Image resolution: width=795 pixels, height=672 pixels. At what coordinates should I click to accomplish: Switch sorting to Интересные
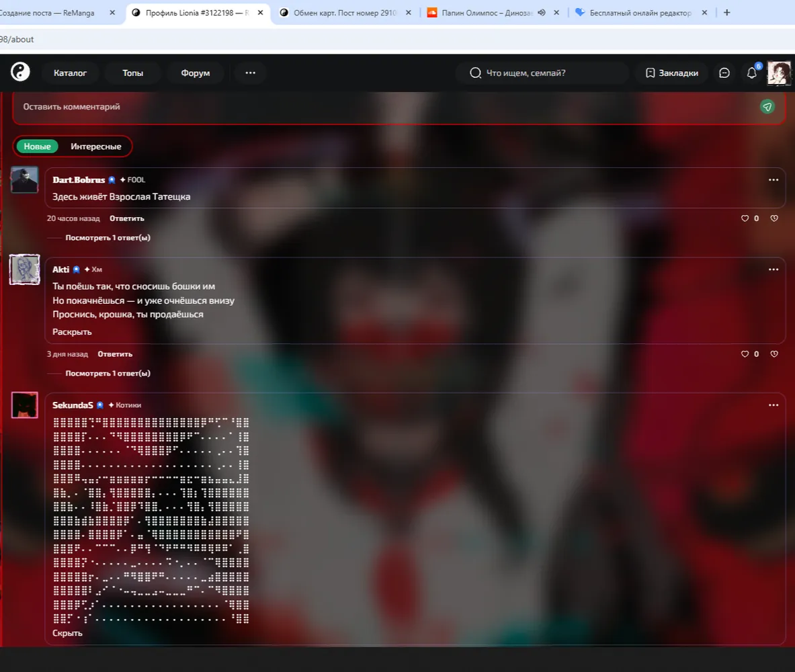pos(96,146)
